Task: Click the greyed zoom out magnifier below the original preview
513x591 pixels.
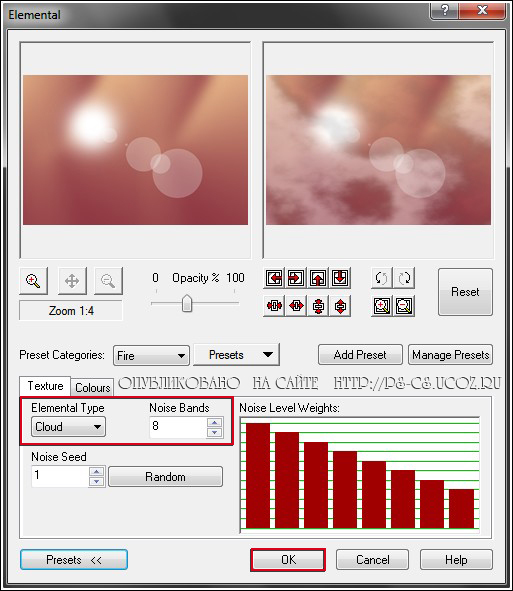Action: 108,281
